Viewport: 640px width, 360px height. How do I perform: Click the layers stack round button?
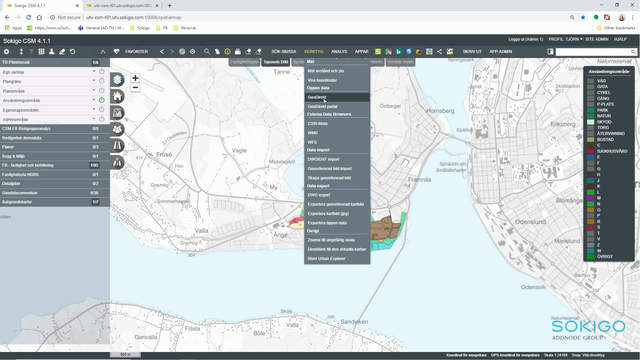[117, 80]
